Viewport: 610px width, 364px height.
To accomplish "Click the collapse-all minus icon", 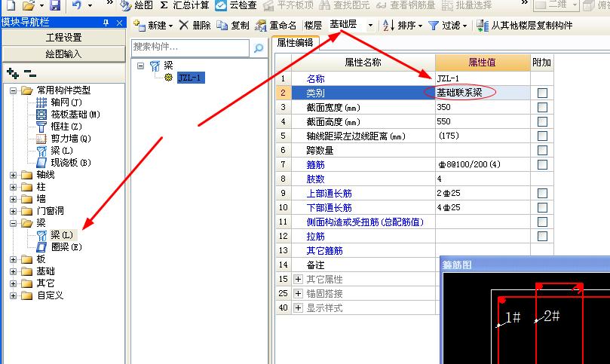I will pyautogui.click(x=29, y=72).
